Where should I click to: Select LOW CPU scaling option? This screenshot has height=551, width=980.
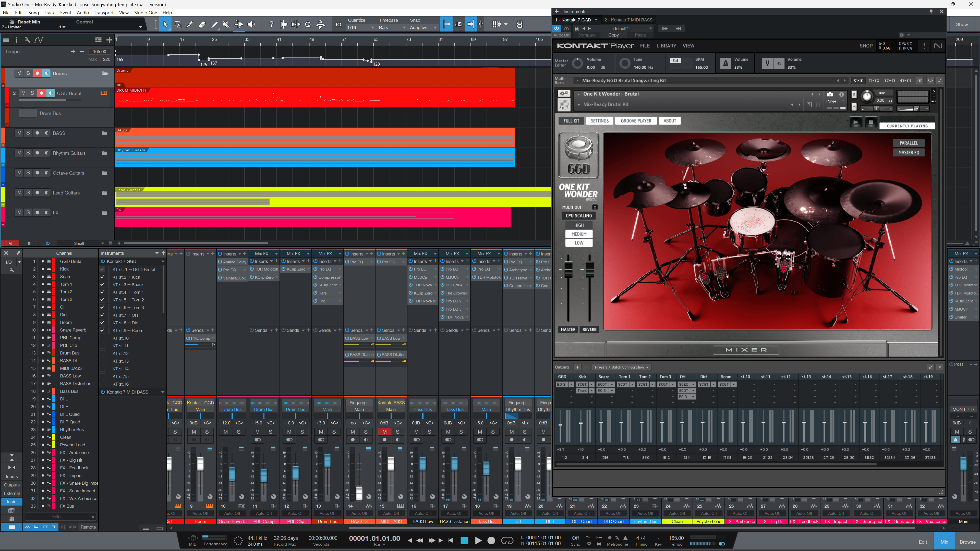(579, 243)
